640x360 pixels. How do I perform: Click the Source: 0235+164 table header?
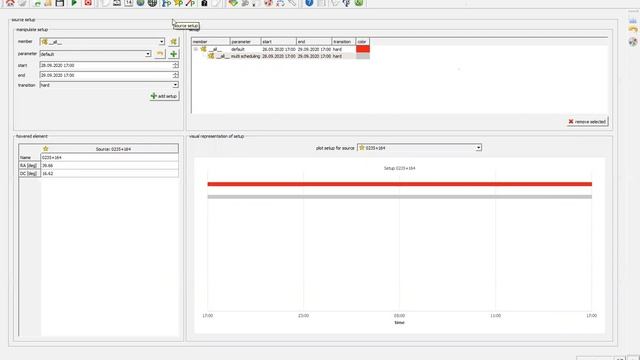coord(109,149)
